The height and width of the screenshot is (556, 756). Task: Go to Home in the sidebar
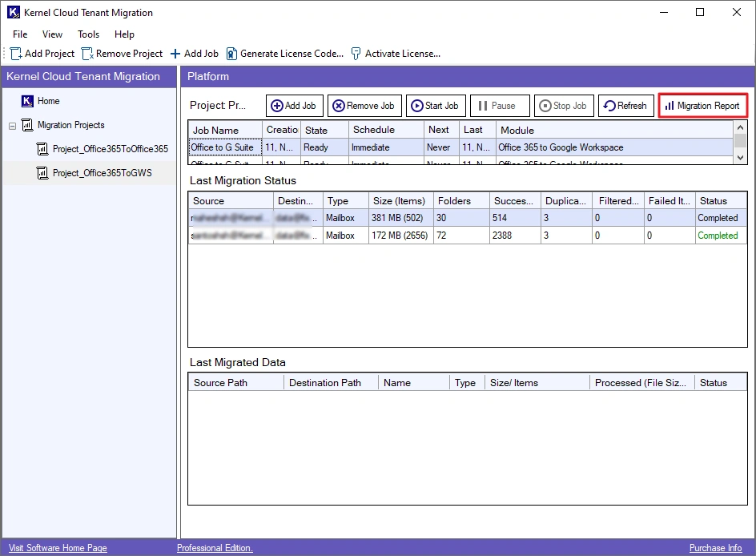pyautogui.click(x=48, y=101)
